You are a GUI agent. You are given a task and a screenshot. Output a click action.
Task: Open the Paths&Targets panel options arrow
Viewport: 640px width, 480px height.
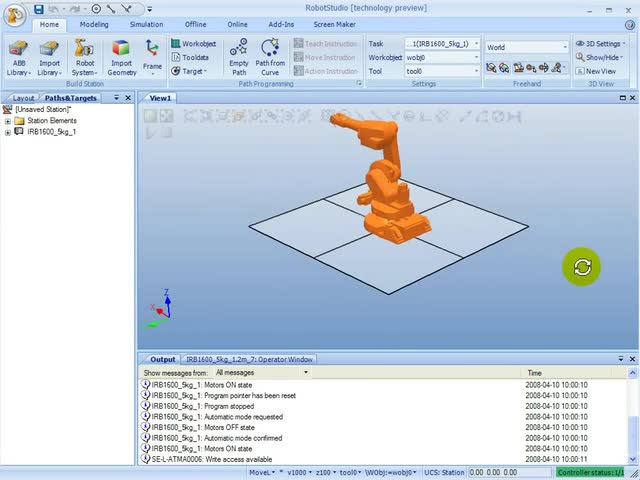point(116,98)
